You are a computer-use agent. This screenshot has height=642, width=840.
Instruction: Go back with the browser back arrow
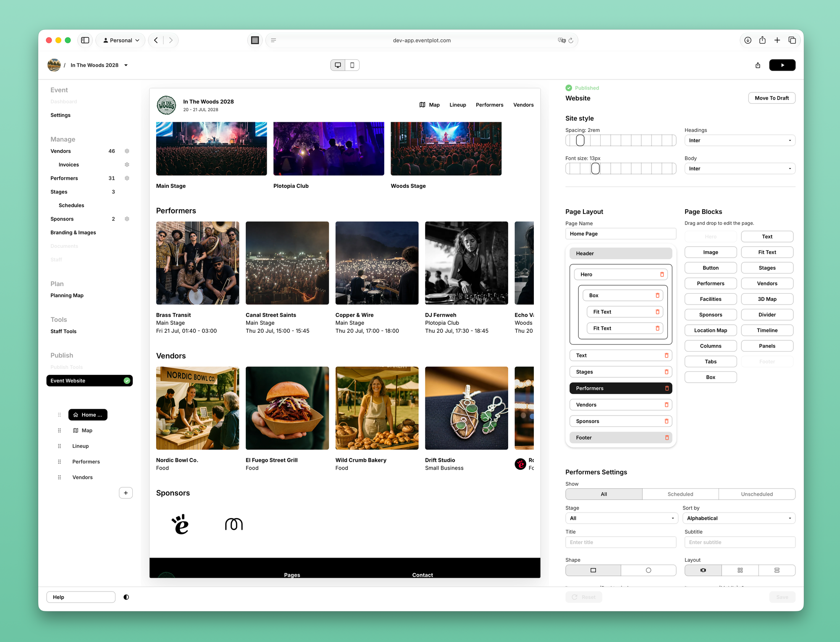tap(156, 40)
